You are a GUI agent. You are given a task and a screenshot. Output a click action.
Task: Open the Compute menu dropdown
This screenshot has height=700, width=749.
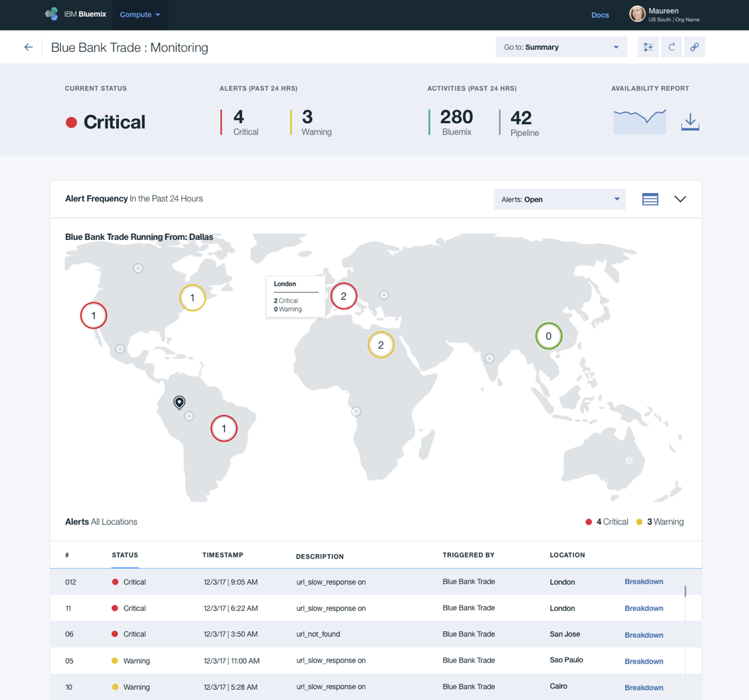click(140, 15)
